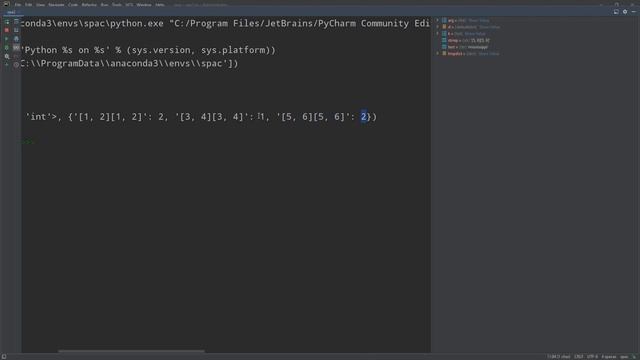Click the print icon in console toolbar

click(16, 39)
